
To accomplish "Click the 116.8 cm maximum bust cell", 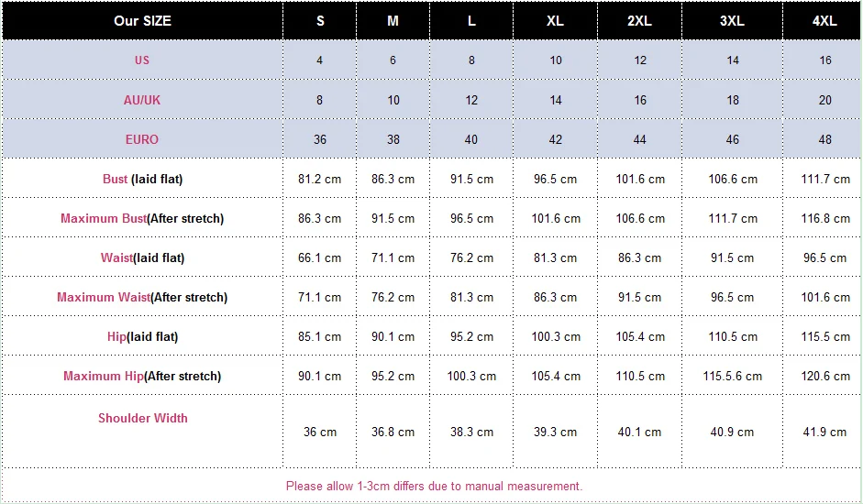I will pos(824,218).
